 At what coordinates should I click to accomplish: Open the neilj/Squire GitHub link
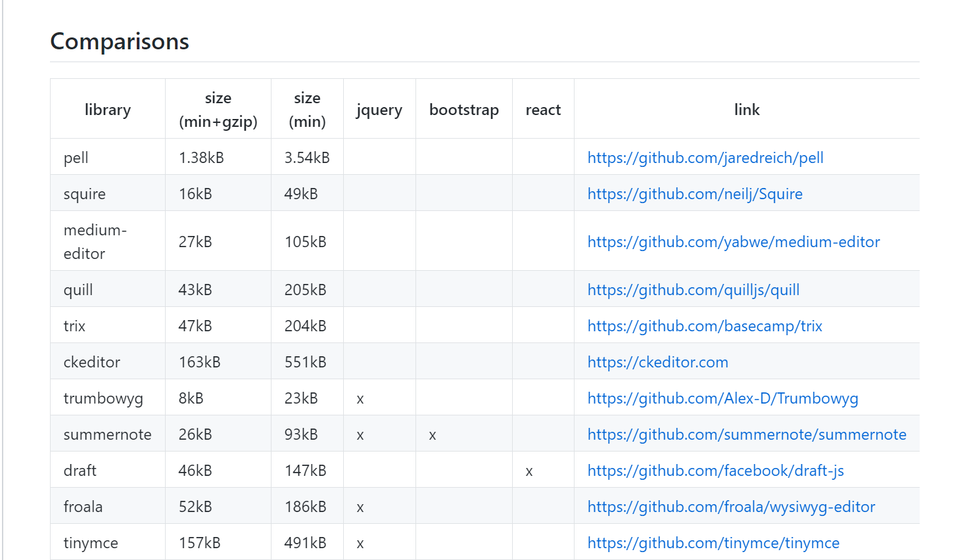695,194
